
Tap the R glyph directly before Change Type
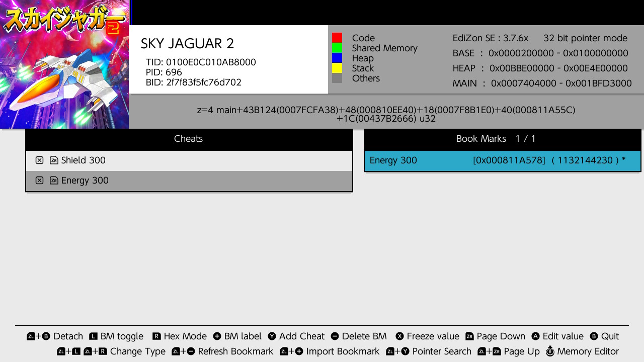pyautogui.click(x=103, y=351)
